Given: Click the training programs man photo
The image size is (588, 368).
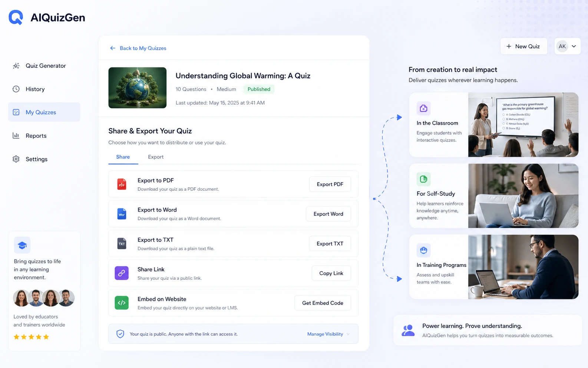Looking at the screenshot, I should pos(523,267).
